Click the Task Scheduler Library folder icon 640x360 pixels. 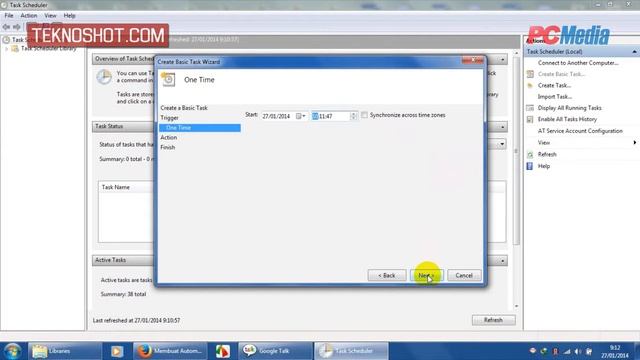(15, 49)
